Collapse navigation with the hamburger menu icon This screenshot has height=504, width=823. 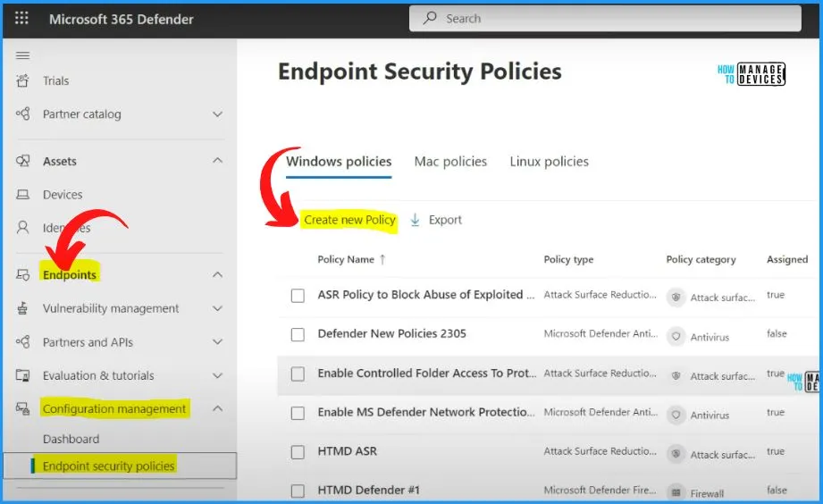22,55
